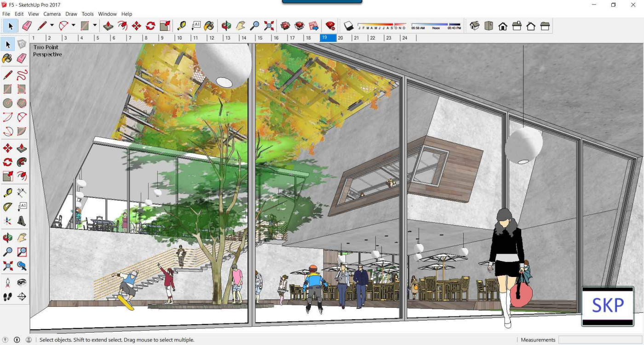Expand the Rectangle shape tool dropdown arrow
The image size is (644, 345).
pos(95,26)
